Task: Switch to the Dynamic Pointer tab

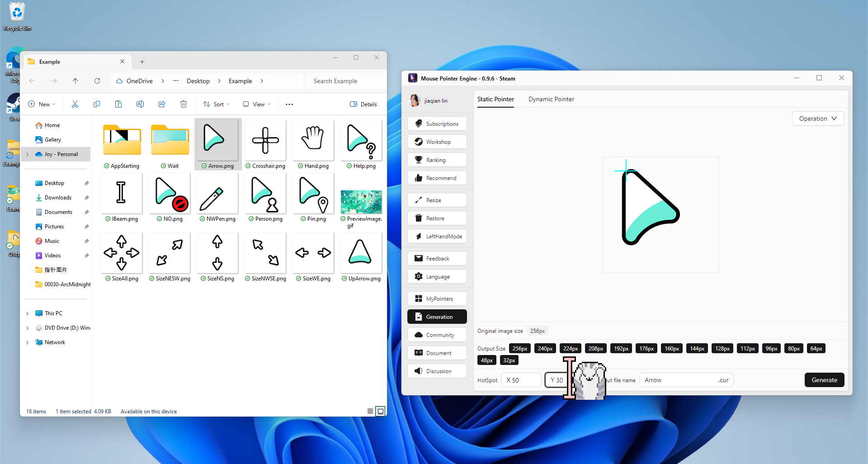Action: pos(551,99)
